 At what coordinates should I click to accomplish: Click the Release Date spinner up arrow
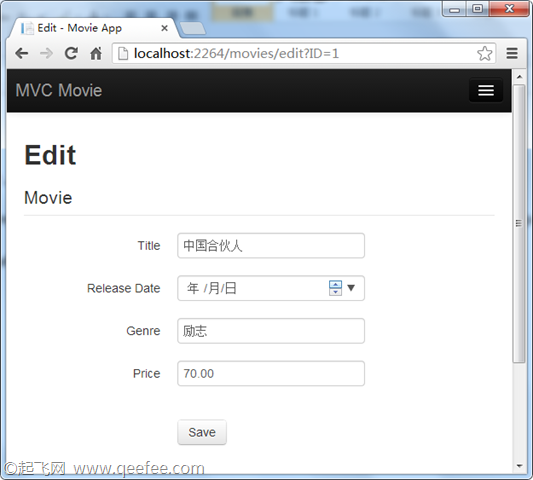pos(336,284)
